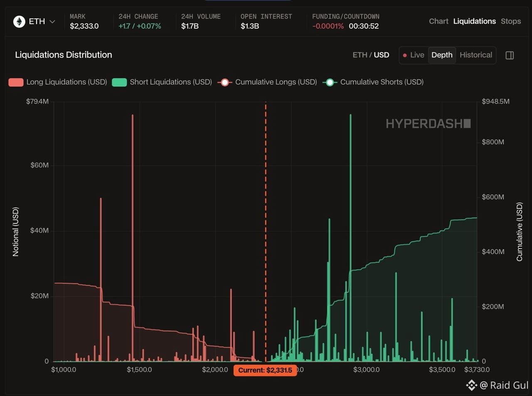Toggle Cumulative Shorts (USD) legend series
The image size is (532, 396).
point(373,82)
